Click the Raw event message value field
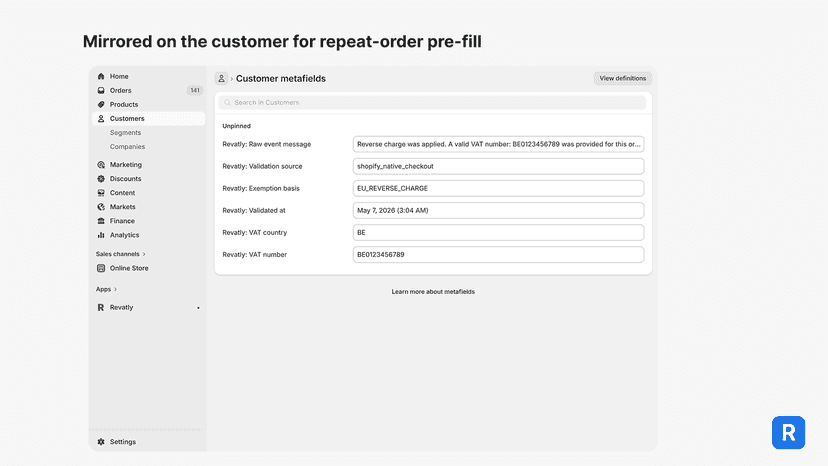 [498, 144]
